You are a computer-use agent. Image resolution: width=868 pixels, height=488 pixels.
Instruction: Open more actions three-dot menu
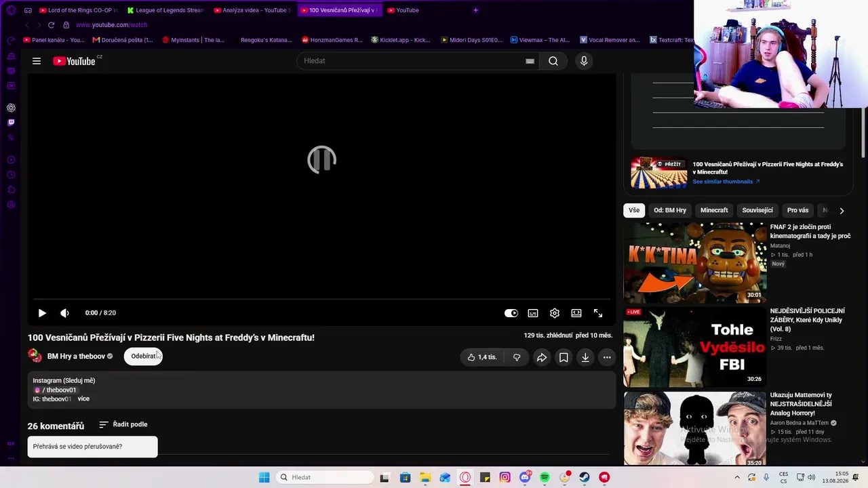607,357
